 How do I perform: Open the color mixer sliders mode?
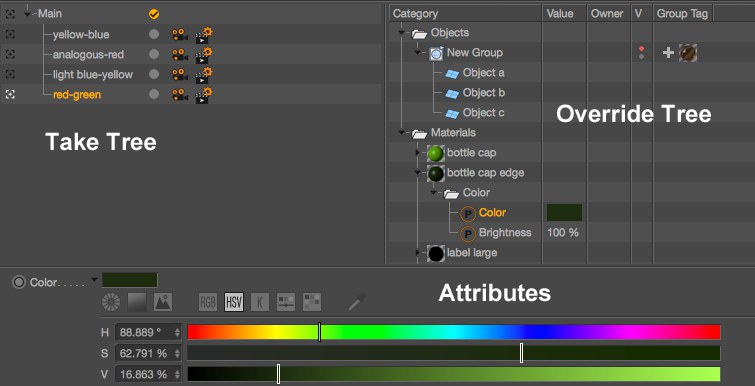tap(286, 302)
